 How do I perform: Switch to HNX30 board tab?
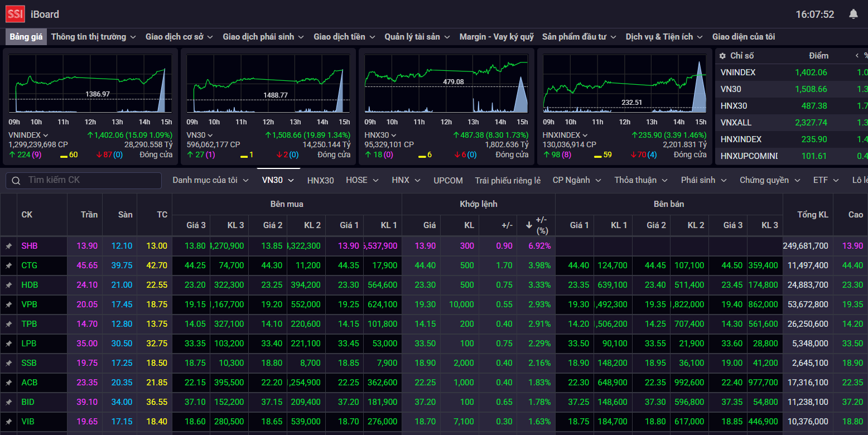[x=321, y=180]
